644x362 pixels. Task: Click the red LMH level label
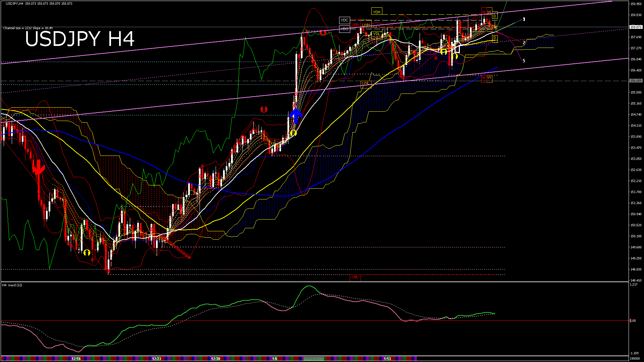(355, 25)
